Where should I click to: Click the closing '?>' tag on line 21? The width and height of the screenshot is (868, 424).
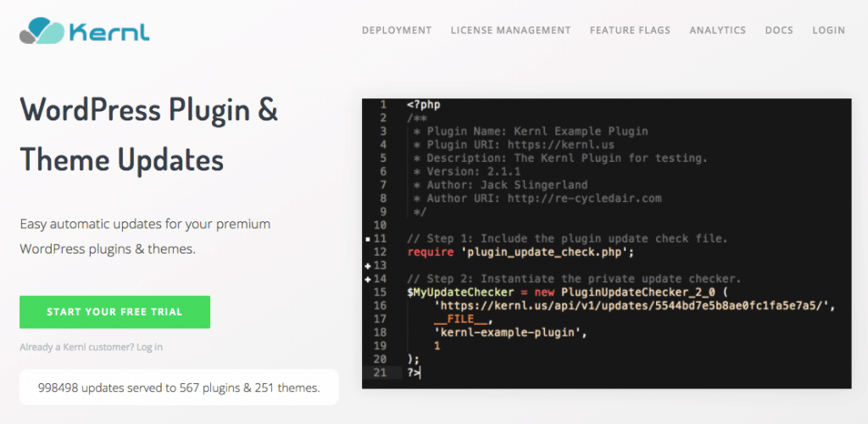[414, 372]
